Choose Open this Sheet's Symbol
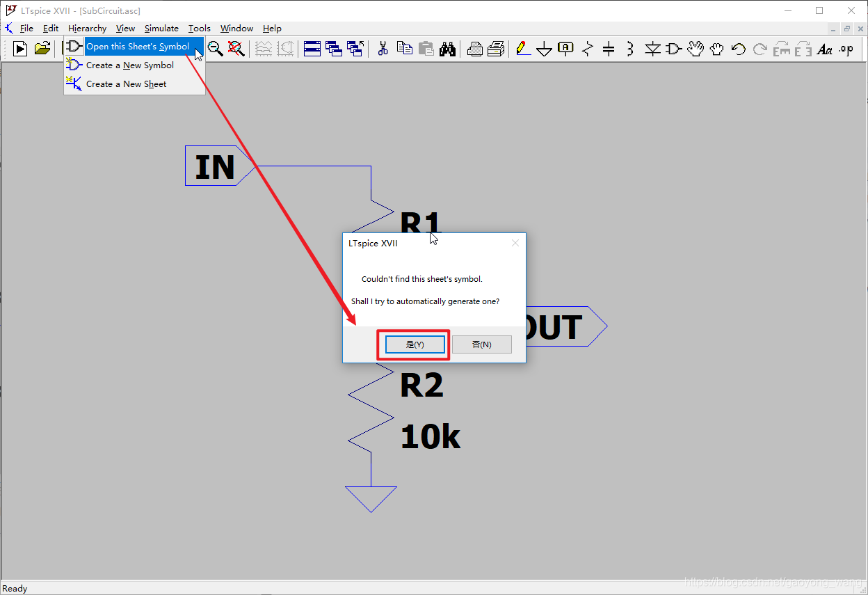This screenshot has height=595, width=868. (135, 46)
